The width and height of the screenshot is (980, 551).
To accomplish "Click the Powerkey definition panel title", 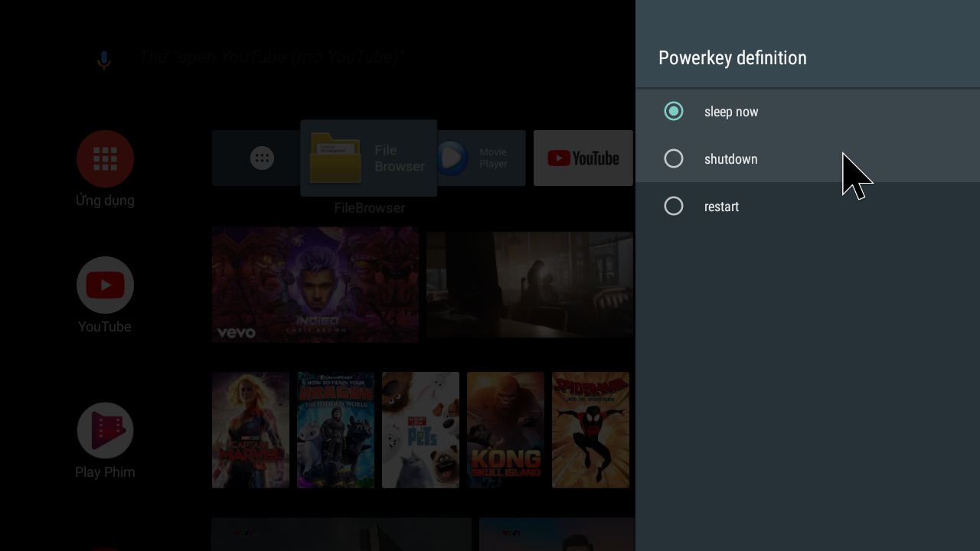I will coord(732,58).
